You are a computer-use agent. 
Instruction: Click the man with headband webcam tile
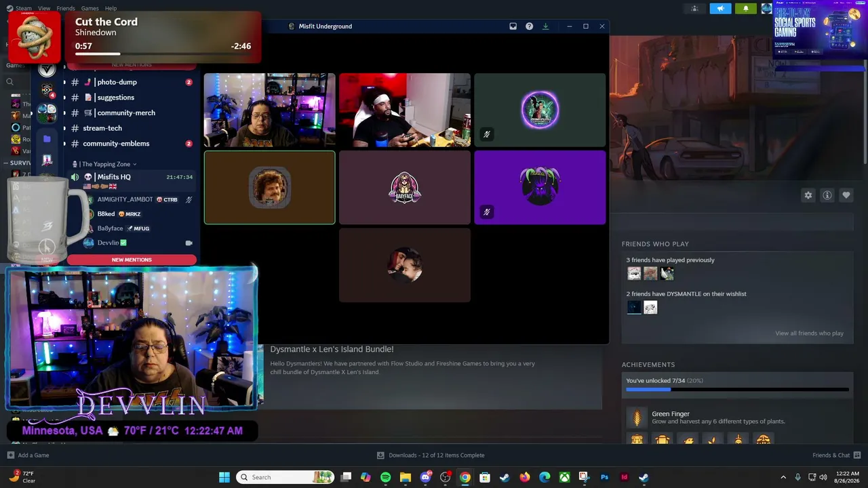tap(405, 110)
